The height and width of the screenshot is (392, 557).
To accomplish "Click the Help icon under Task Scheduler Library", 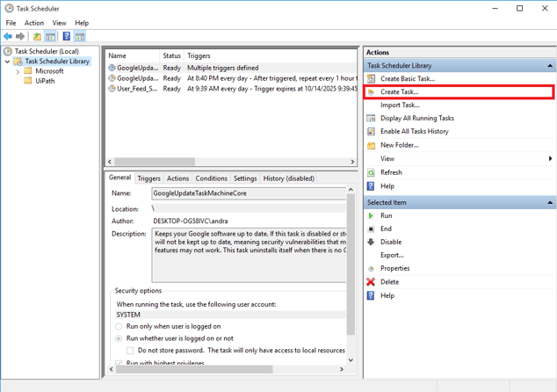I will 371,186.
